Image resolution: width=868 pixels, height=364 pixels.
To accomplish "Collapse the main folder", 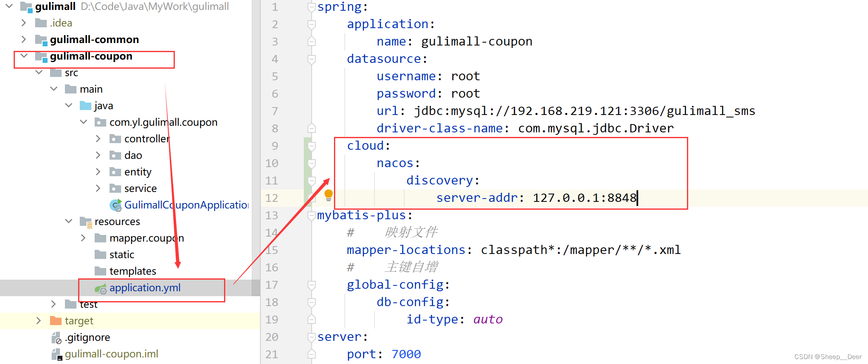I will [54, 89].
